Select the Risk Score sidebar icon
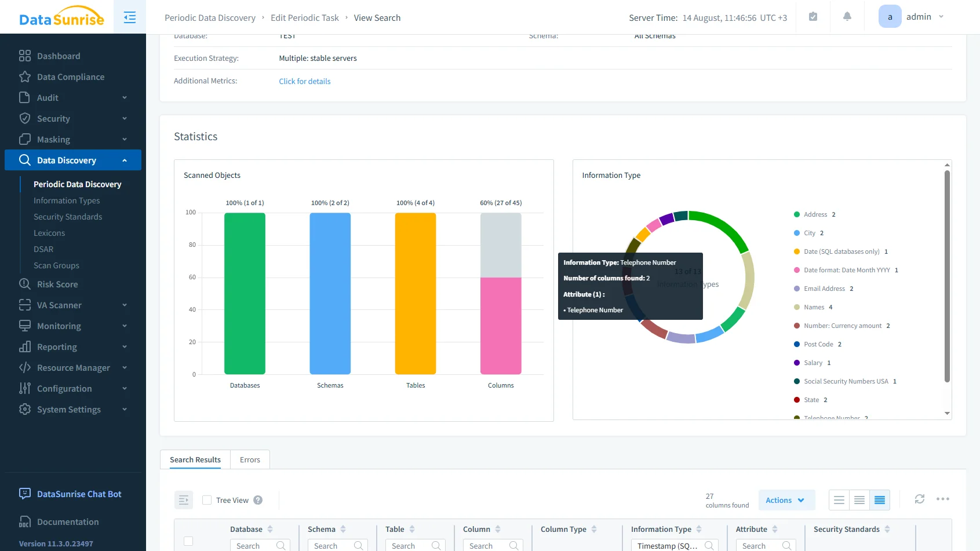Image resolution: width=980 pixels, height=551 pixels. click(25, 284)
